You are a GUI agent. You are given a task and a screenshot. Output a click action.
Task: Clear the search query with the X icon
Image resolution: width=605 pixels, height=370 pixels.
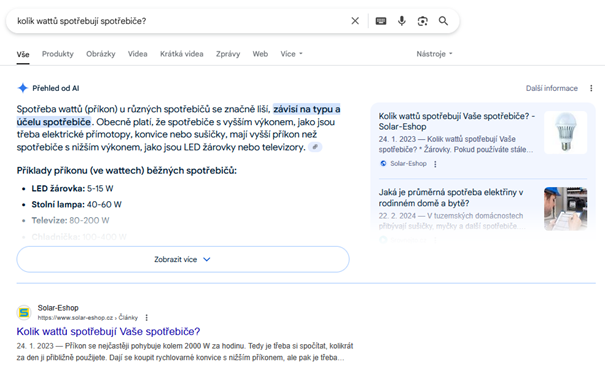click(x=355, y=21)
